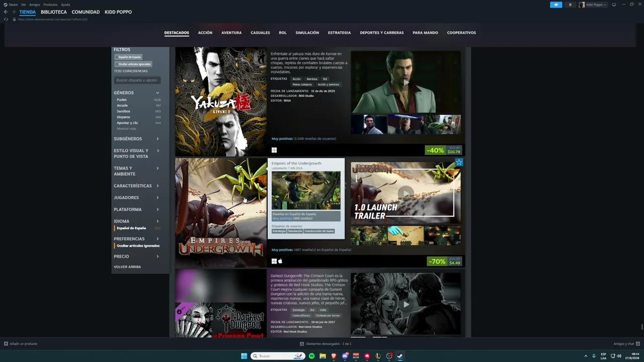Expand Estilo visual y punto de vista
The image size is (644, 362).
coord(137,153)
